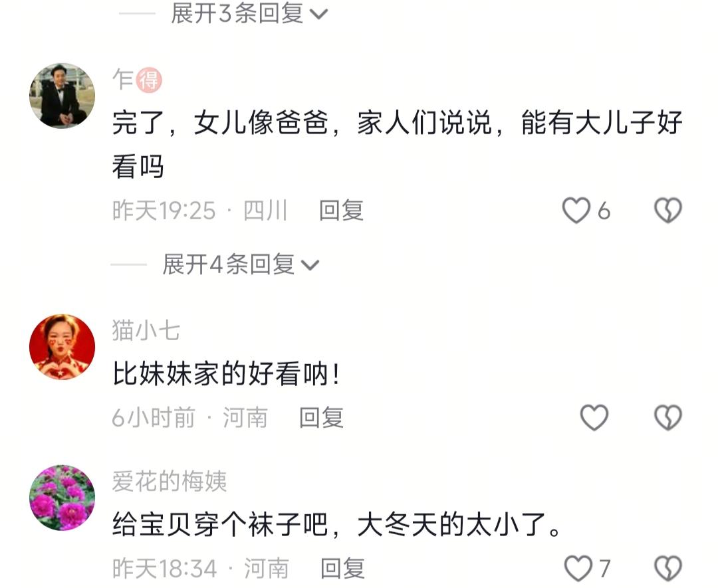Expand 3 replies at top
The width and height of the screenshot is (718, 588).
[x=249, y=13]
